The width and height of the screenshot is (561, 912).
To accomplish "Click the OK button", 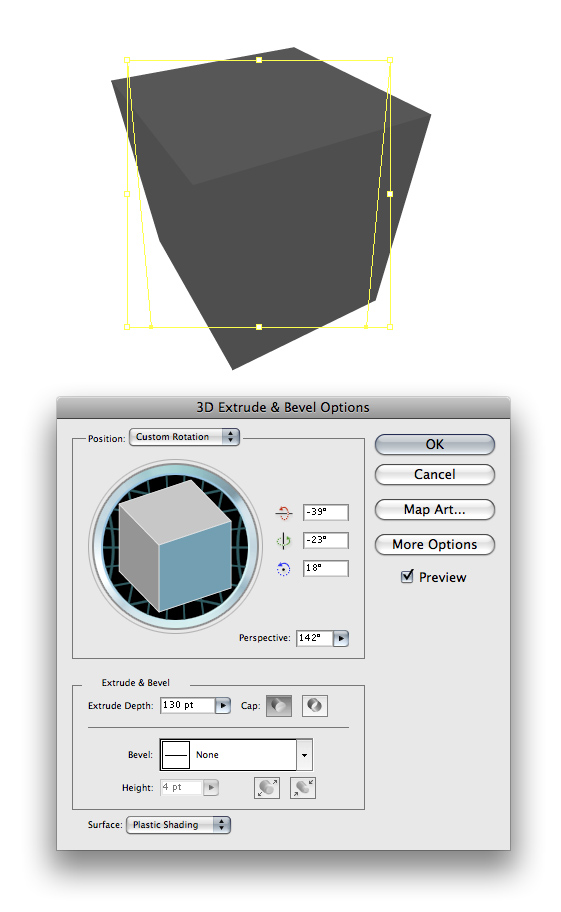I will [x=435, y=444].
